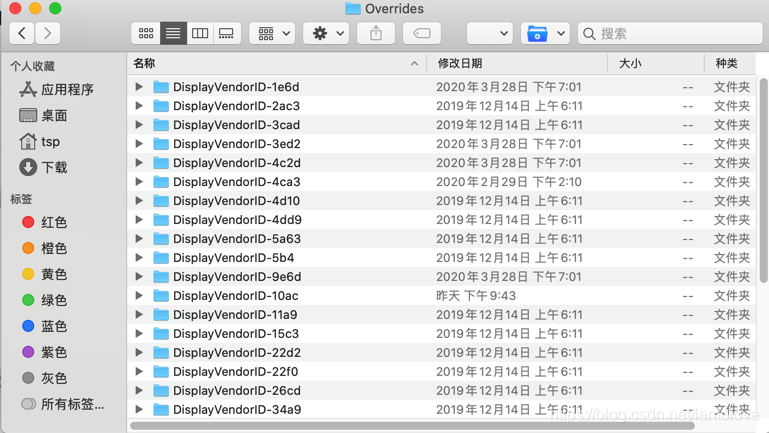Select the 黄色 tag
Image resolution: width=769 pixels, height=433 pixels.
tap(45, 274)
